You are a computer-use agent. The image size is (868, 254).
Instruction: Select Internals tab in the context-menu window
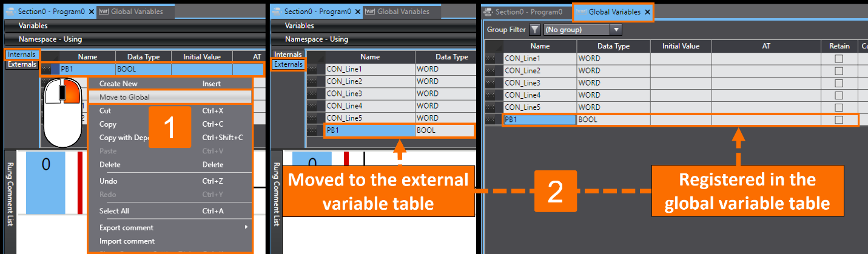click(22, 55)
